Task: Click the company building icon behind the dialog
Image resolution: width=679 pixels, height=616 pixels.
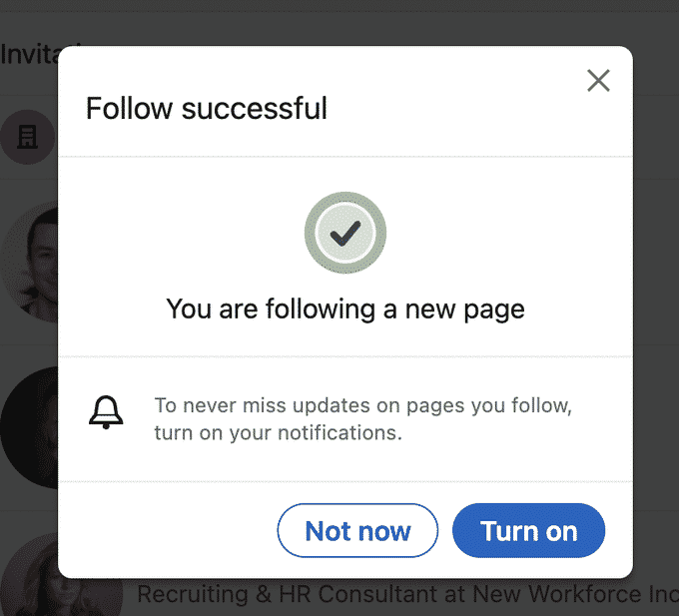Action: pyautogui.click(x=28, y=139)
